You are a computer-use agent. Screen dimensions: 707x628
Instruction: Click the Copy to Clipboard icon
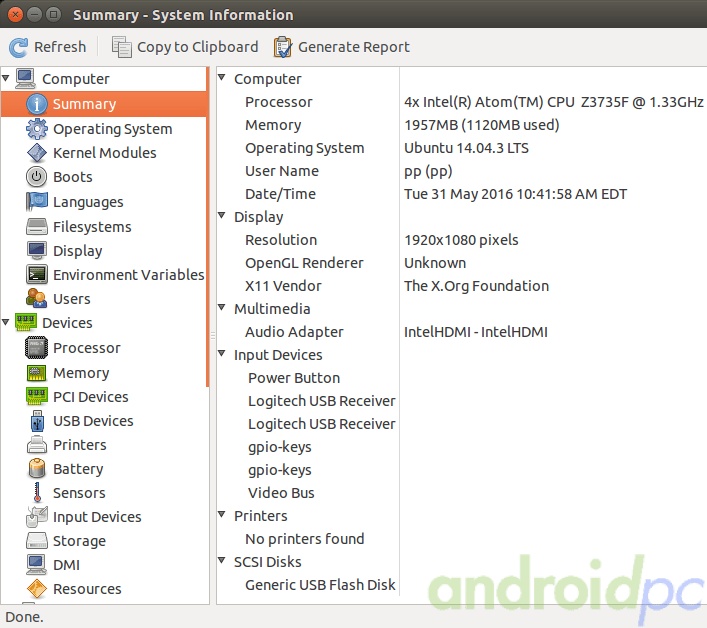122,47
